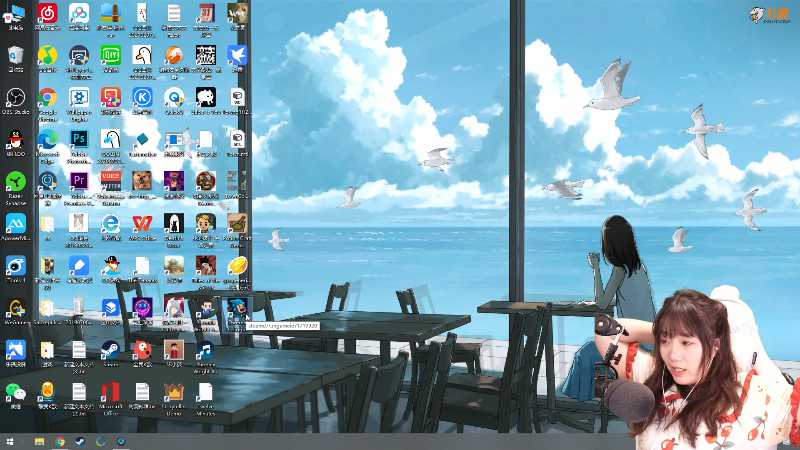Open File Explorer from the taskbar
This screenshot has height=450, width=800.
(39, 442)
